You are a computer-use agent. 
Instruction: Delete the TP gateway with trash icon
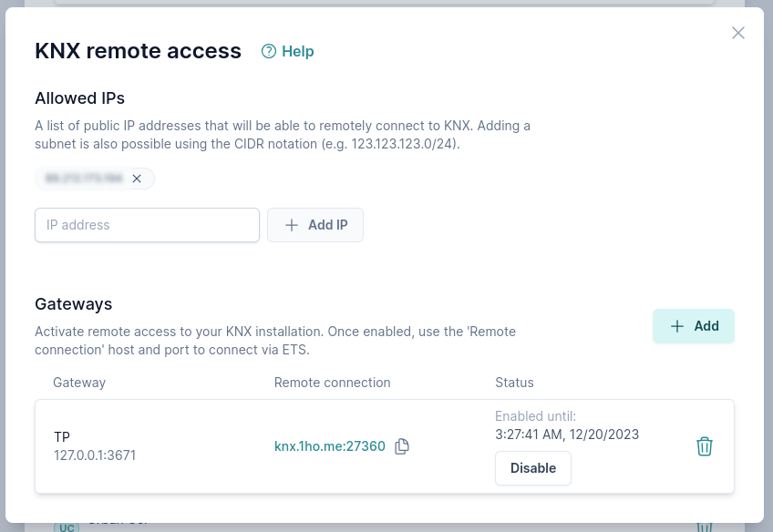pyautogui.click(x=704, y=446)
